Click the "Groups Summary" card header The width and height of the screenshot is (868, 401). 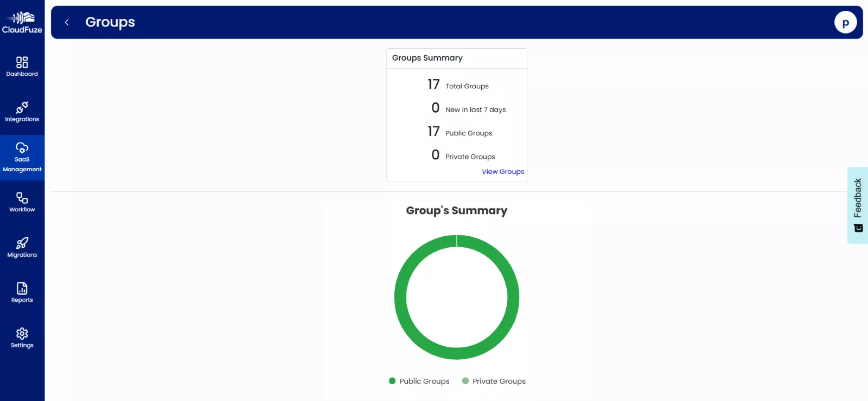click(457, 59)
